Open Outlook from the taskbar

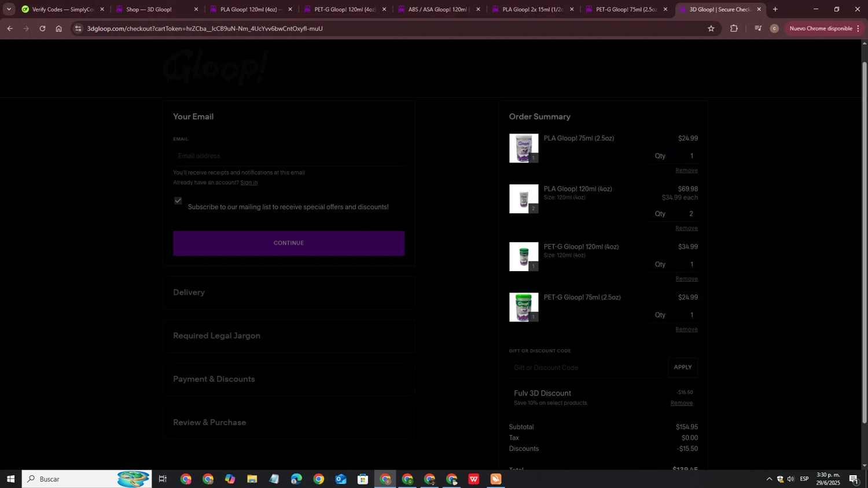coord(341,479)
